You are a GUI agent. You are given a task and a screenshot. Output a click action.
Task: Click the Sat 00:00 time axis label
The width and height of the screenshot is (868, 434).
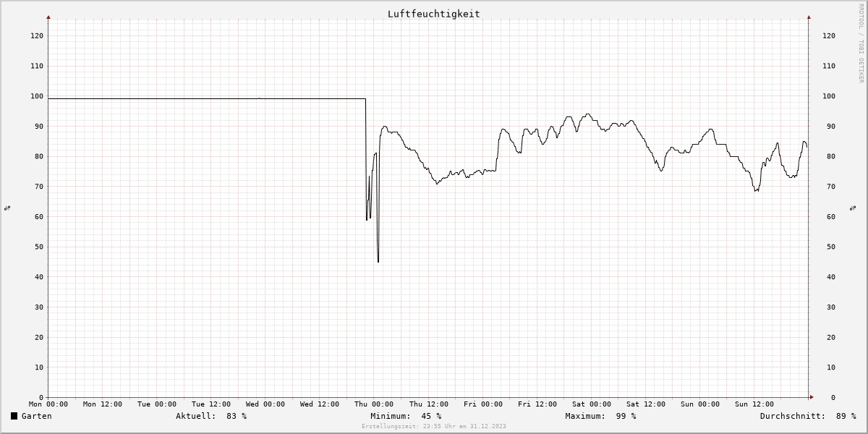click(591, 404)
